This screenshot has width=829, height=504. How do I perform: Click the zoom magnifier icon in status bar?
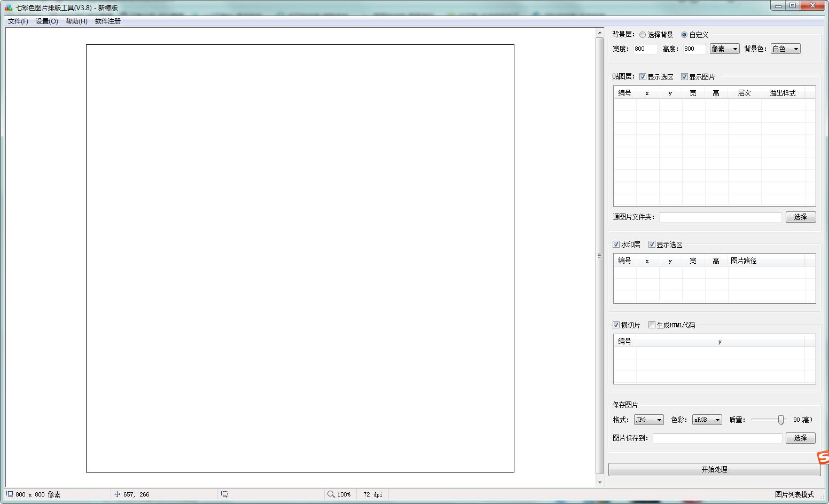(x=331, y=494)
